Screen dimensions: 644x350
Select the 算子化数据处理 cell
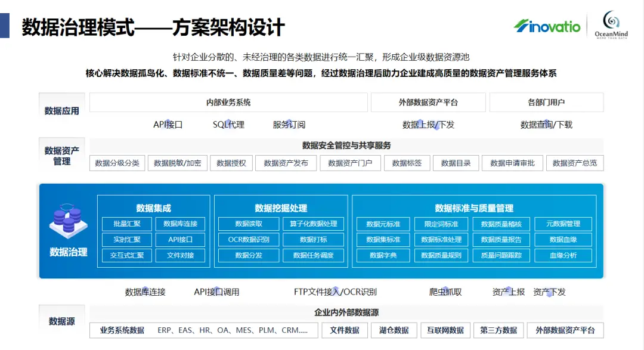[x=314, y=224]
